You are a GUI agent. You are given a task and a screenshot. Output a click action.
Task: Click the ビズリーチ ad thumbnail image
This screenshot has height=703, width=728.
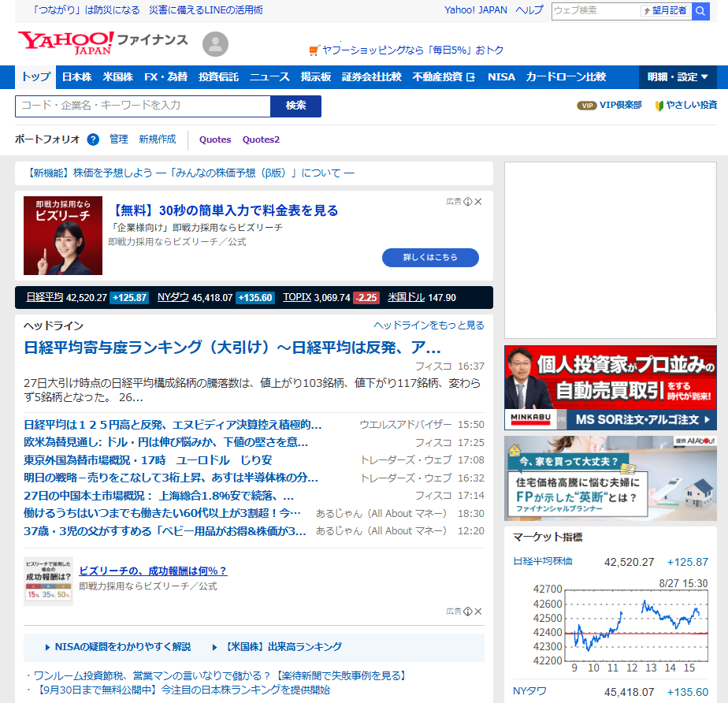pos(63,236)
